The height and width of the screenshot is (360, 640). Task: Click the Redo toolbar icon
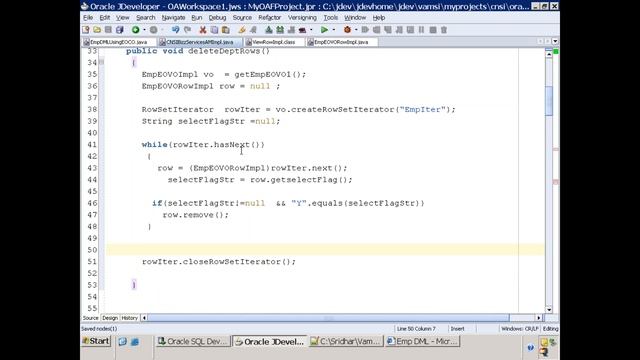click(187, 30)
